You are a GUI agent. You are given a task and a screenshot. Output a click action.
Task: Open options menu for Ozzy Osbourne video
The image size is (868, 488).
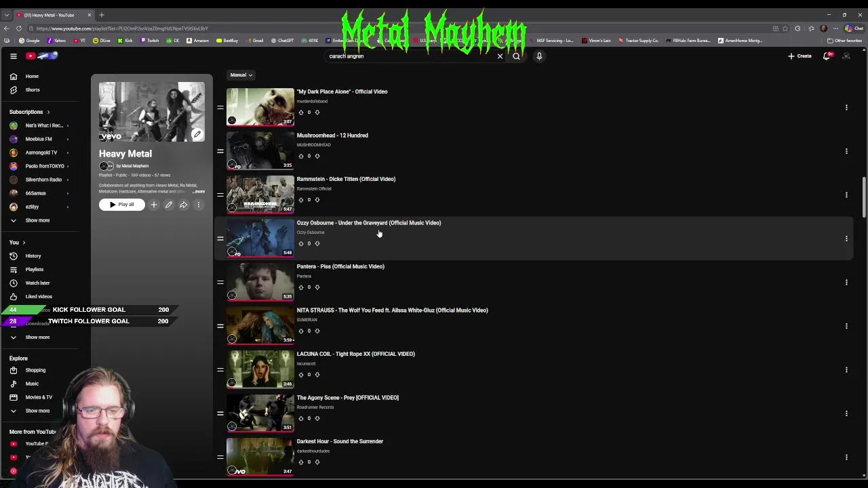846,239
